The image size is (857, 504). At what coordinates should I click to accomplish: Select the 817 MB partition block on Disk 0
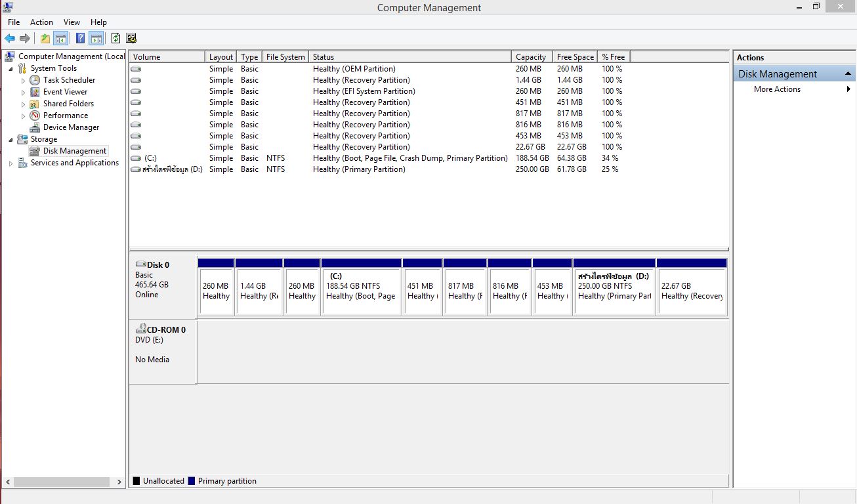click(x=465, y=287)
